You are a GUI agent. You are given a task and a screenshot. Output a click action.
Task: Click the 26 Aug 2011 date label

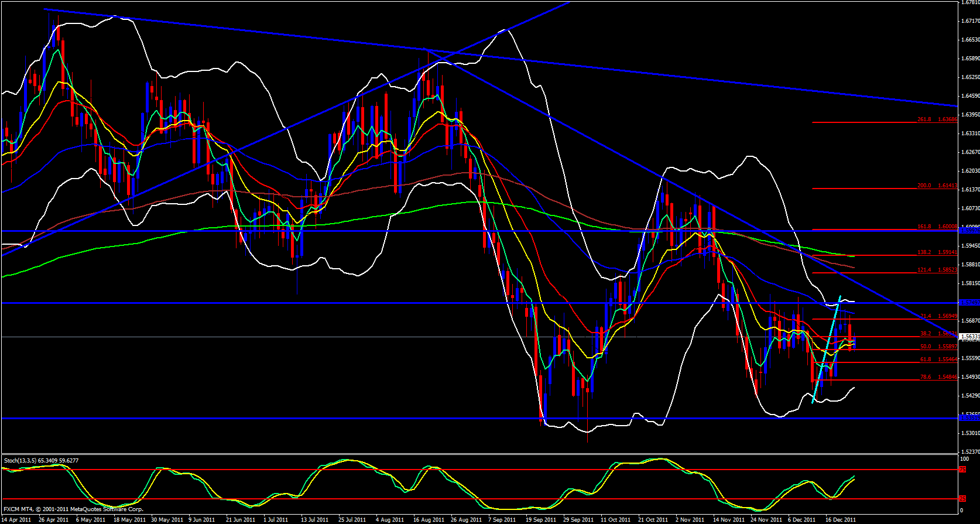[466, 519]
